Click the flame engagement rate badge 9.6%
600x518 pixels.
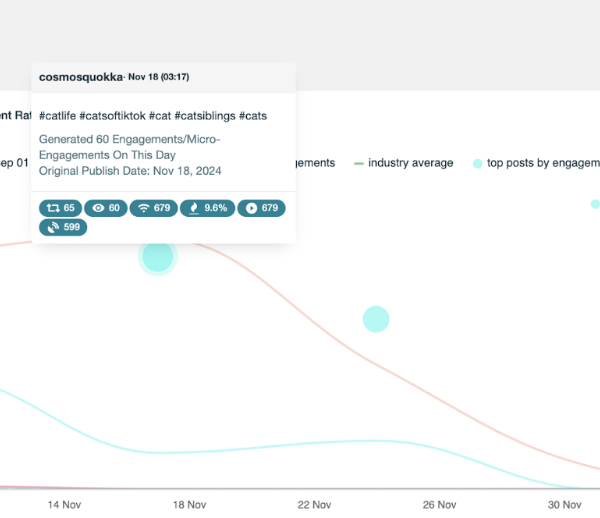tap(207, 208)
